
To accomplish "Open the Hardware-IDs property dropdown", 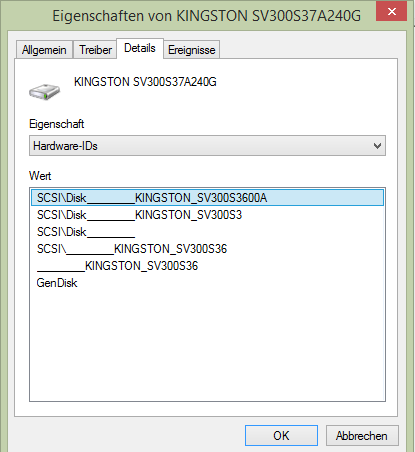I will point(207,146).
